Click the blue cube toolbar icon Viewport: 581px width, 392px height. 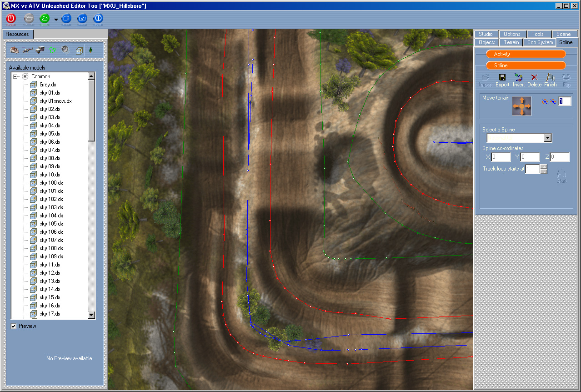tap(66, 19)
